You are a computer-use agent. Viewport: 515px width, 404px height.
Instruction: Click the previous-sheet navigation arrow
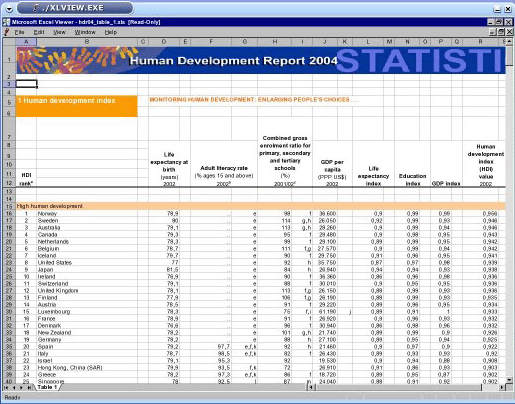tap(14, 387)
